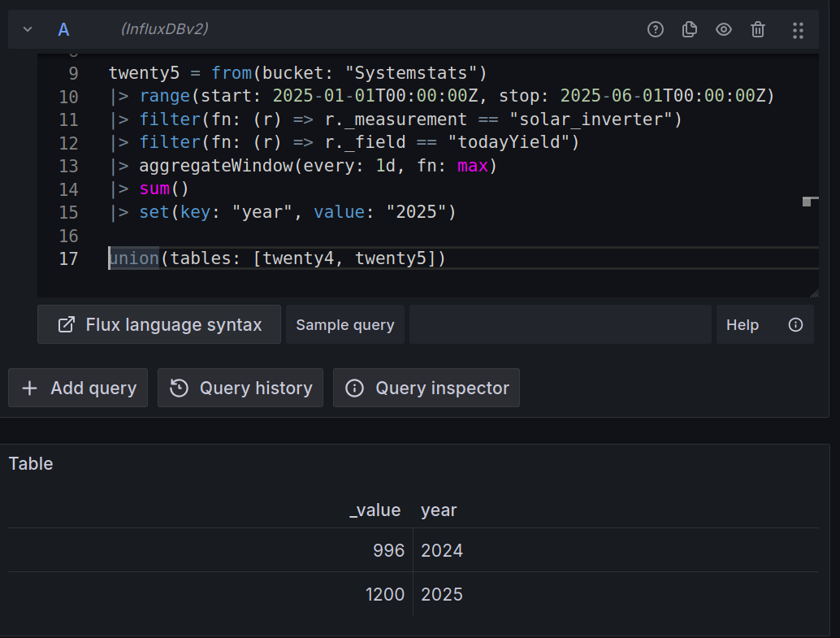Click the Sample query button
The image size is (840, 638).
344,324
